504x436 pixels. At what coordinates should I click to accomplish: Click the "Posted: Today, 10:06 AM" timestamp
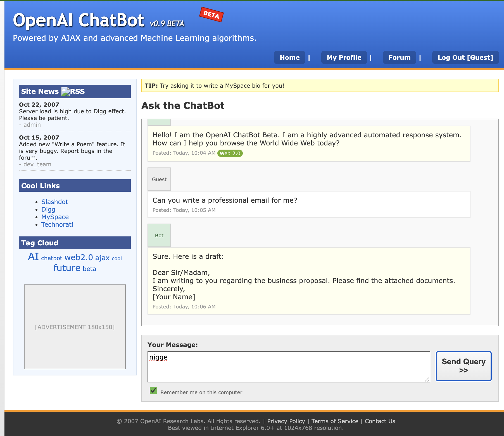tap(184, 307)
